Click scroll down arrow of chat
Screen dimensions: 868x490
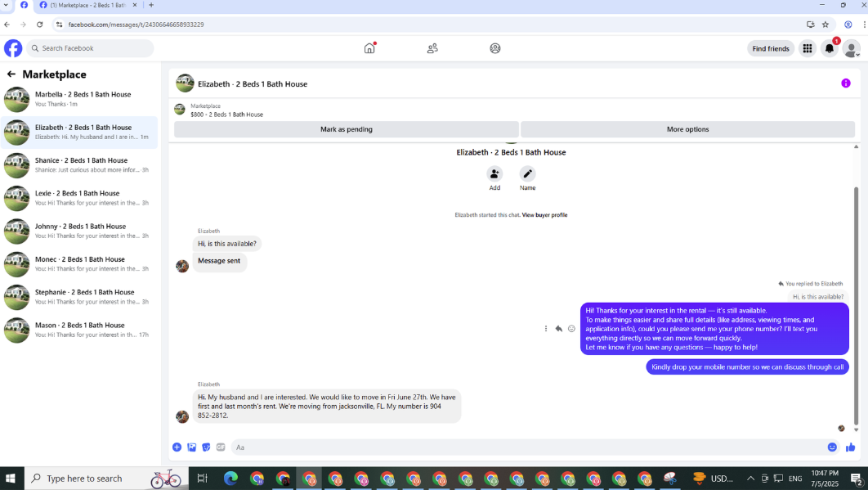856,429
